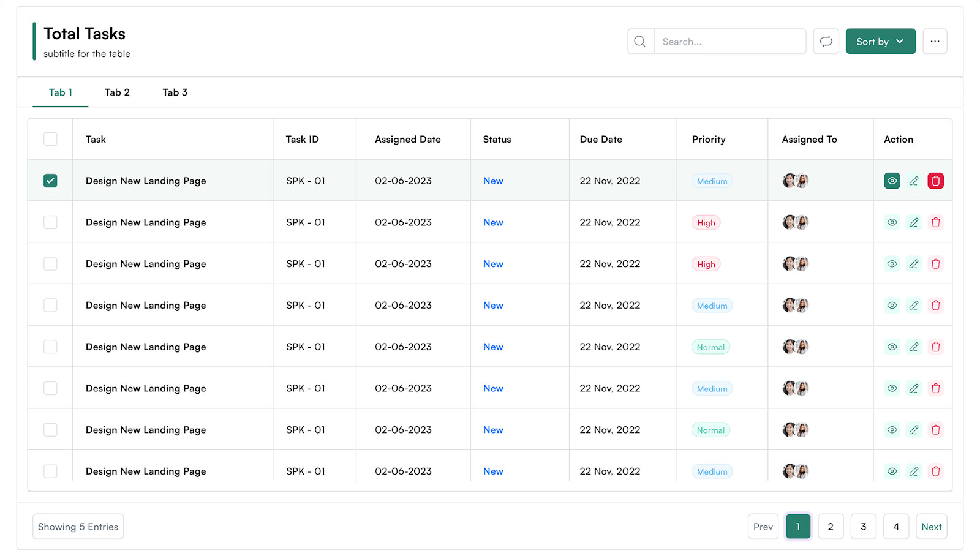Click the trash icon in last row

click(935, 471)
